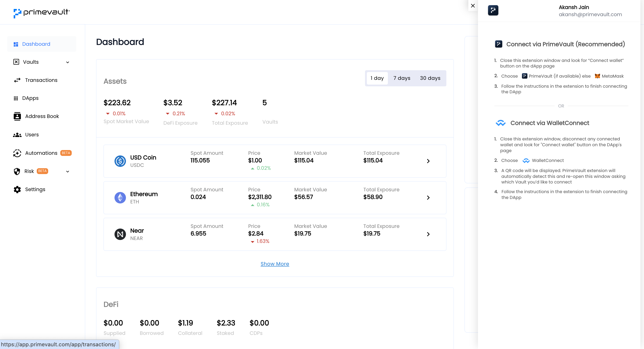Click the Ethereum token icon
The image size is (644, 349).
pos(120,198)
